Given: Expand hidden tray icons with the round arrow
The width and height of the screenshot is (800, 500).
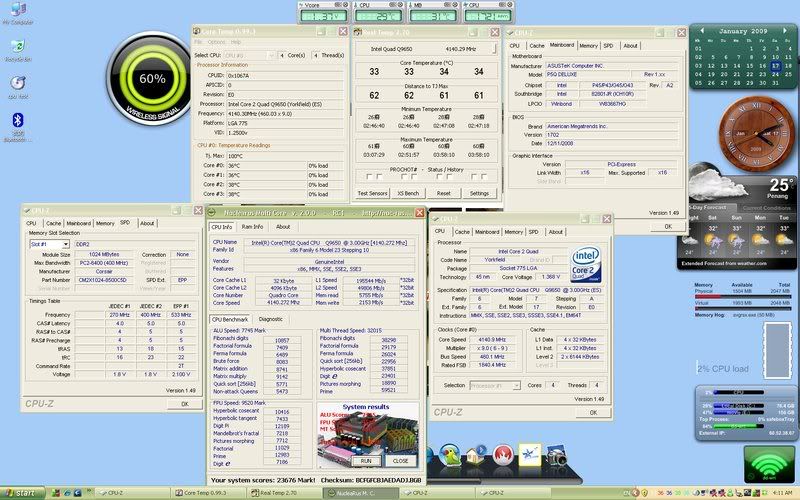Looking at the screenshot, I should tap(636, 493).
